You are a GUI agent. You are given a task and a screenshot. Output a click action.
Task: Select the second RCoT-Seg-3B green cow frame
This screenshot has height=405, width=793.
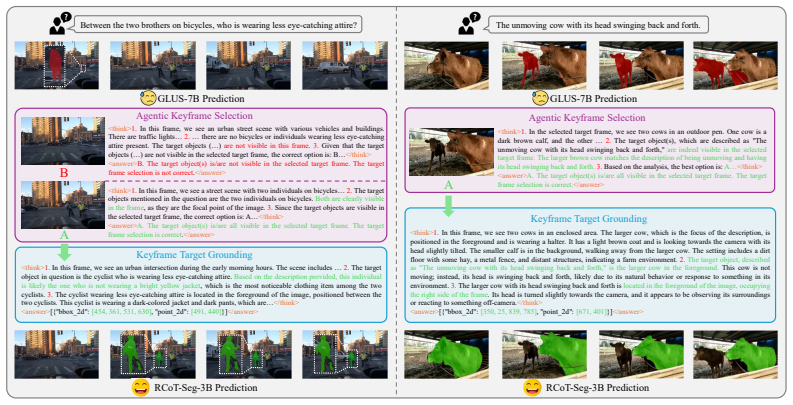click(544, 354)
